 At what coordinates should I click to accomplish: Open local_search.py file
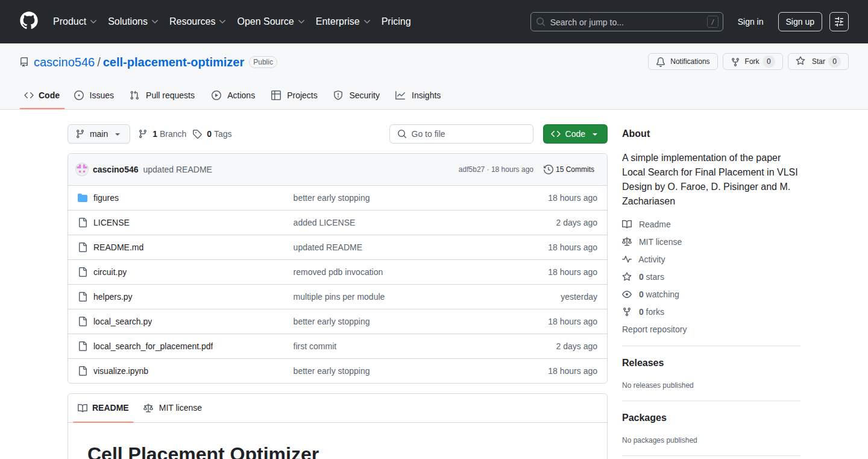(123, 321)
